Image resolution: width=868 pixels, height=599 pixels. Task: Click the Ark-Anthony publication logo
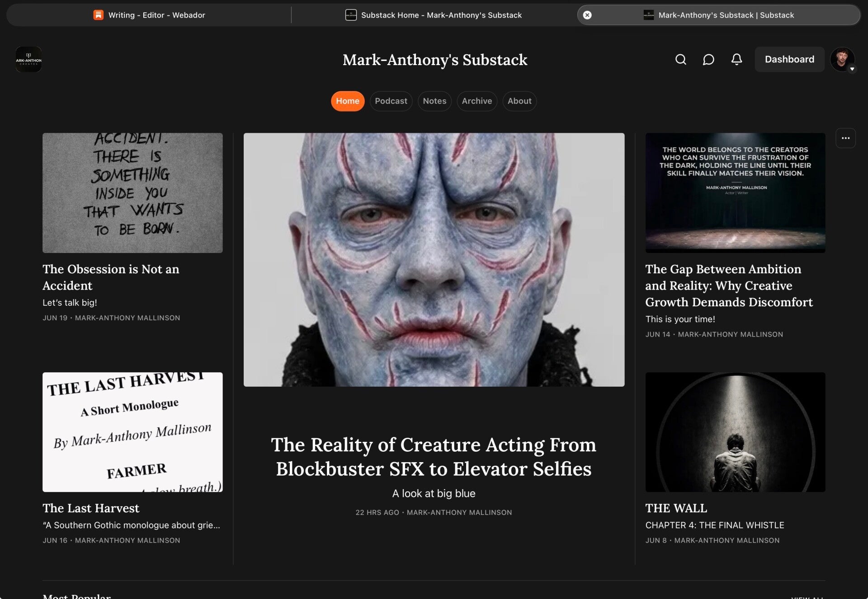pyautogui.click(x=28, y=59)
